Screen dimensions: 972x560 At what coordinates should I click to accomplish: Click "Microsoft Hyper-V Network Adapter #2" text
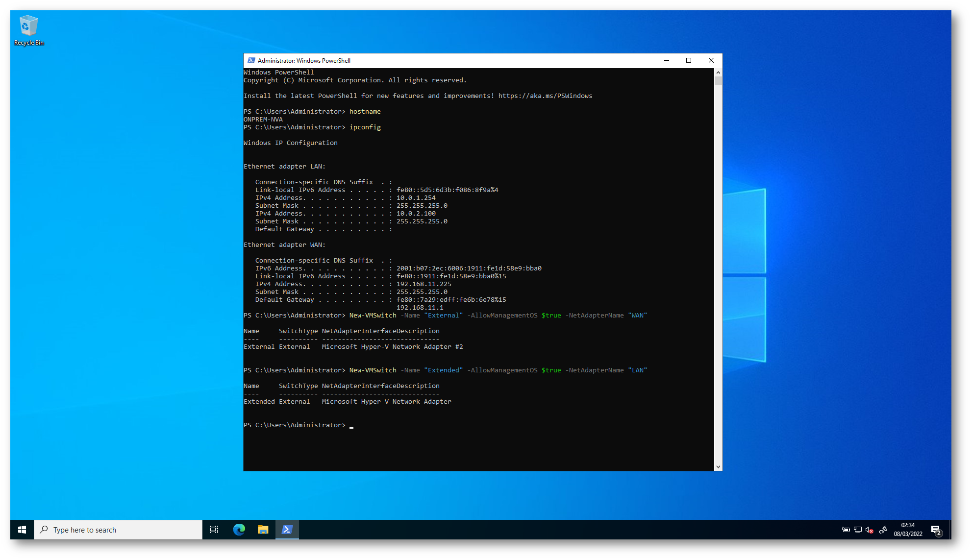tap(393, 347)
